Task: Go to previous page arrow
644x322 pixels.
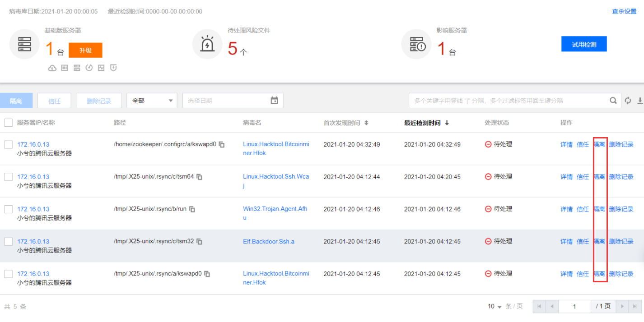Action: point(552,307)
